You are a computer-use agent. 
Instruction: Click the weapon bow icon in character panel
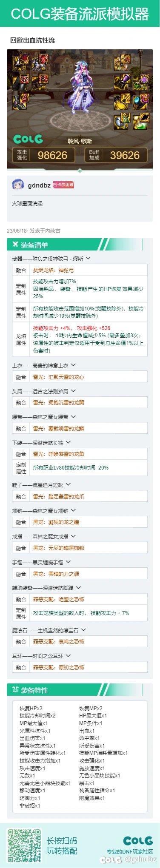121,63
